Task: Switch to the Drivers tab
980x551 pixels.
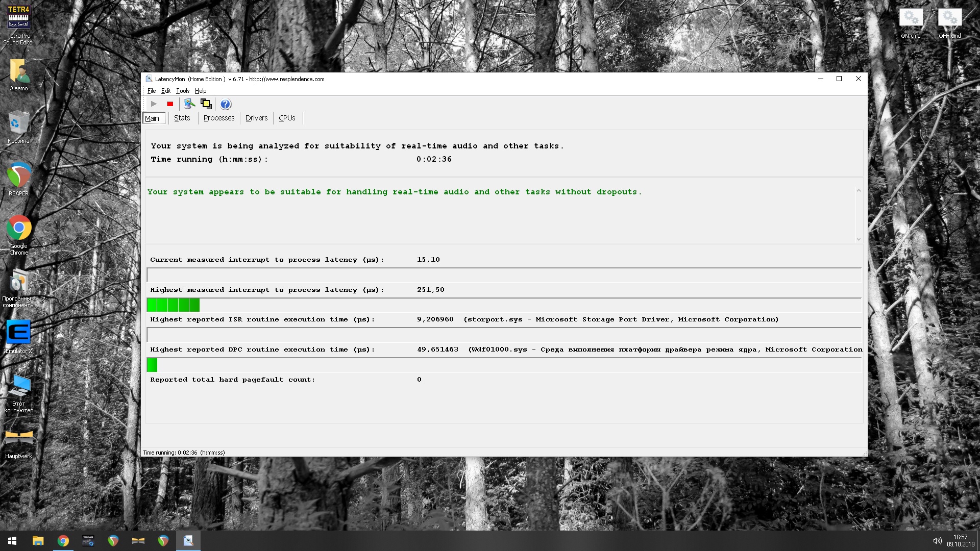Action: coord(256,118)
